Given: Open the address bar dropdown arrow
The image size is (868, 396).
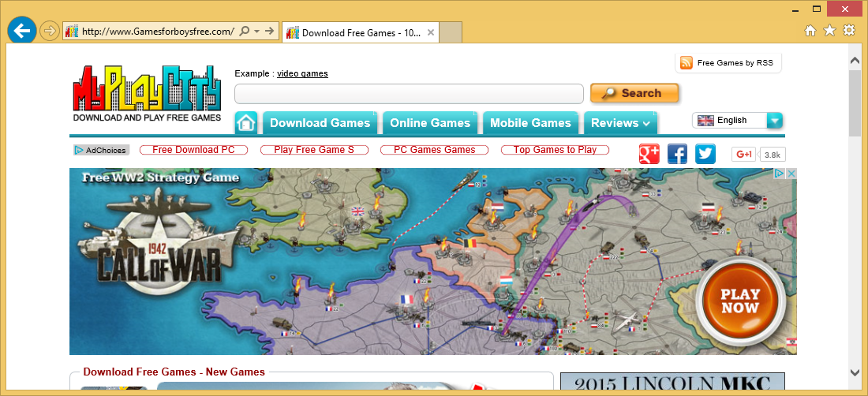Looking at the screenshot, I should coord(257,32).
